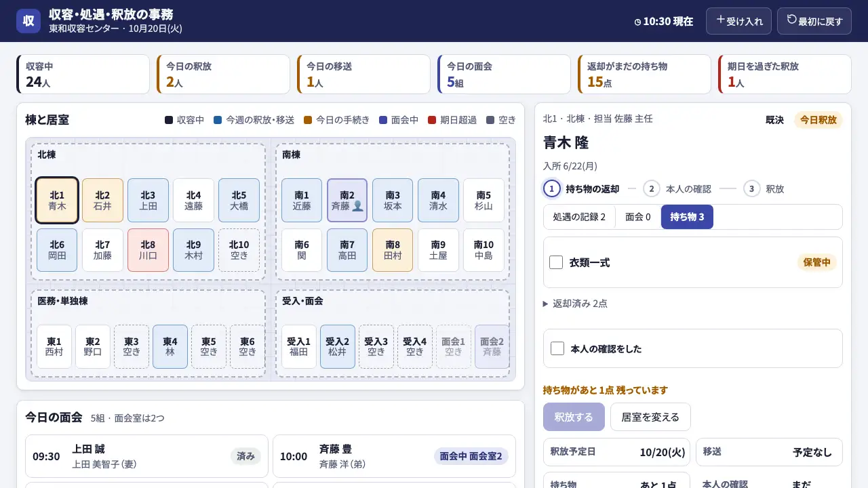
Task: Select room 北2 石井
Action: click(x=102, y=200)
